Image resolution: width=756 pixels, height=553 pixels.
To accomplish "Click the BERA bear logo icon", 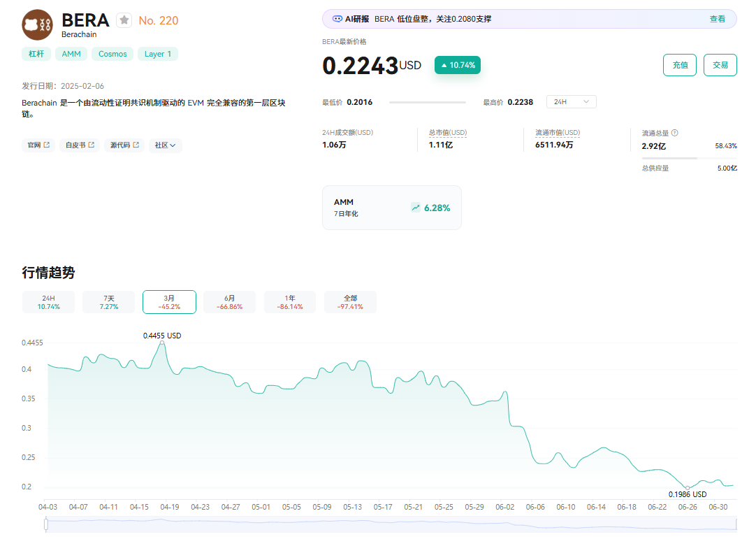I will point(37,24).
